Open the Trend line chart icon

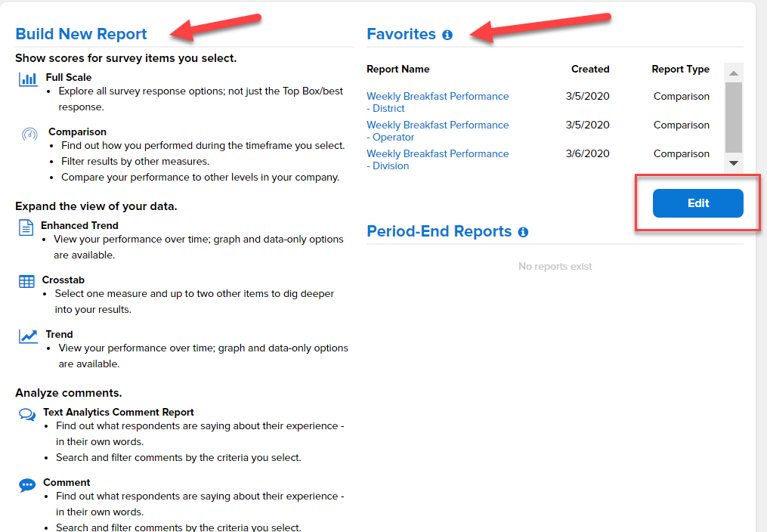[28, 336]
